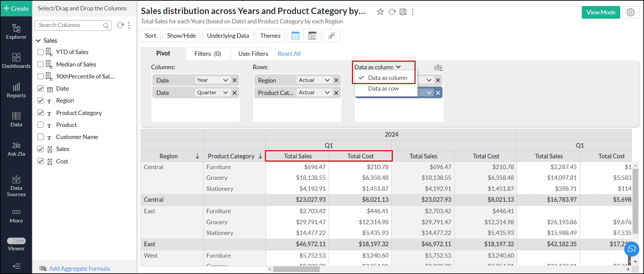Toggle the Viewer switch on
Viewport: 644px width, 274px height.
16,241
